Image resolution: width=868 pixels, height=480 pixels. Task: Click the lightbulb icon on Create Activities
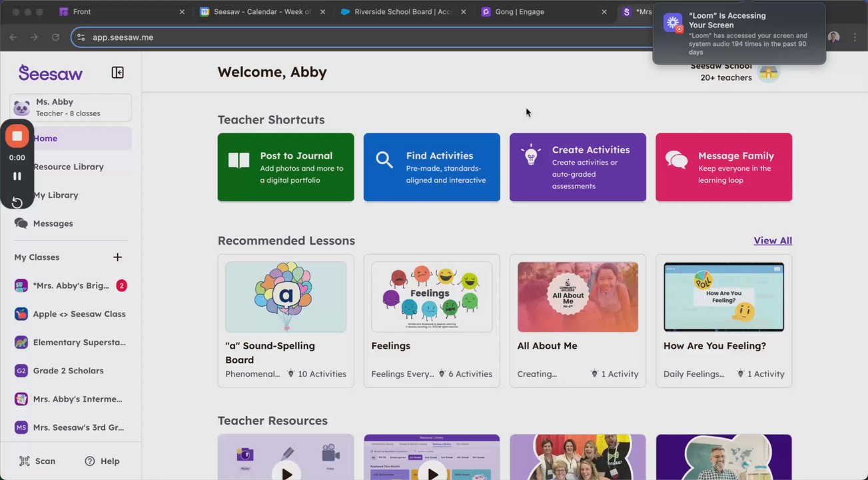tap(530, 155)
